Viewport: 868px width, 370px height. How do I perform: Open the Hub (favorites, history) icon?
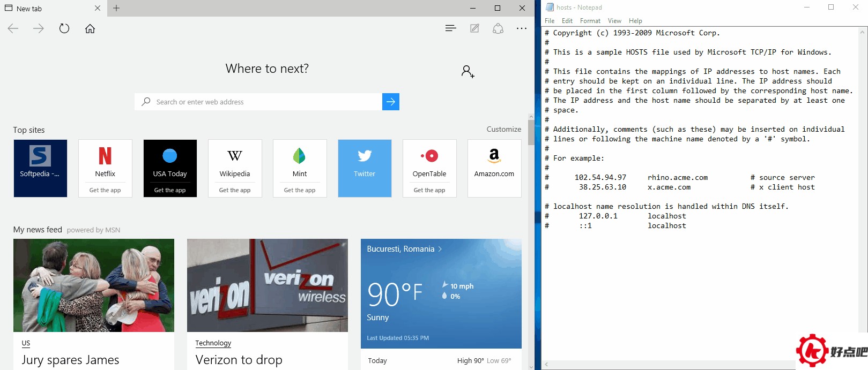point(450,28)
